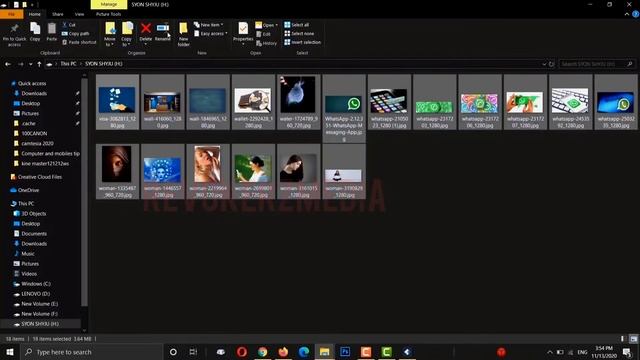Open the camtasia 2020 folder in the sidebar
640x360 pixels.
37,143
